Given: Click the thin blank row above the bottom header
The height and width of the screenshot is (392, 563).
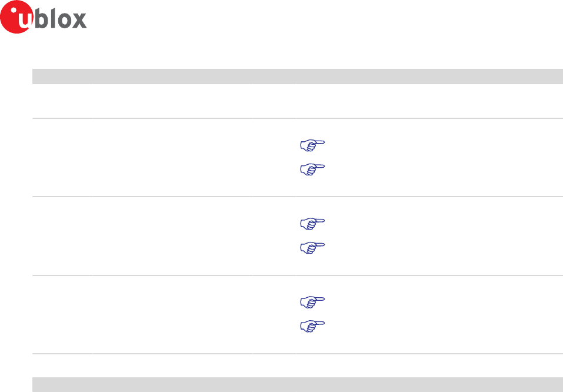Looking at the screenshot, I should pyautogui.click(x=298, y=366).
